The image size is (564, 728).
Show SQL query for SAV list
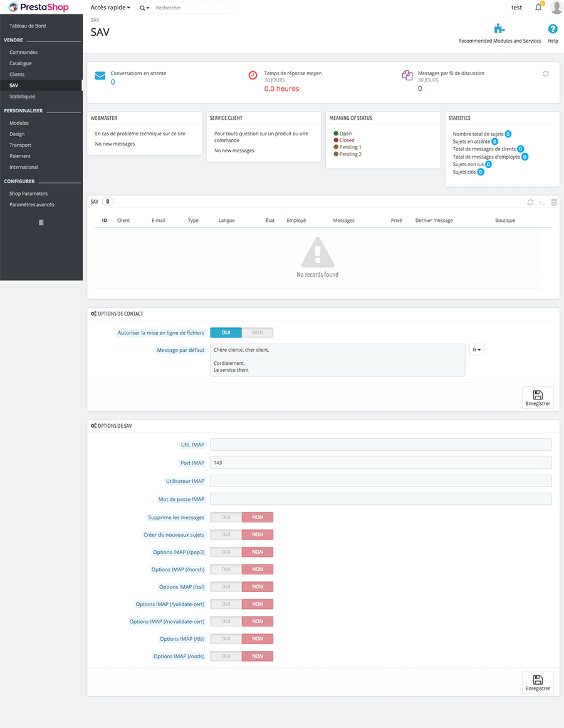(542, 202)
